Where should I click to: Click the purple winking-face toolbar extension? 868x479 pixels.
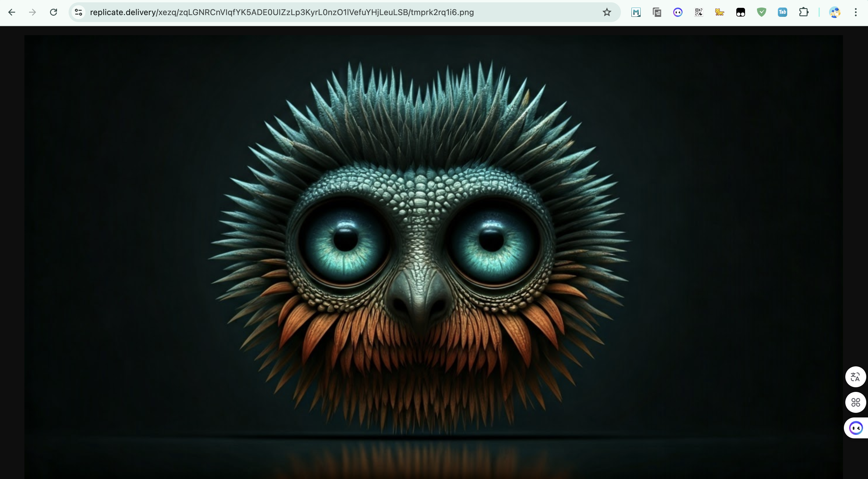point(678,12)
